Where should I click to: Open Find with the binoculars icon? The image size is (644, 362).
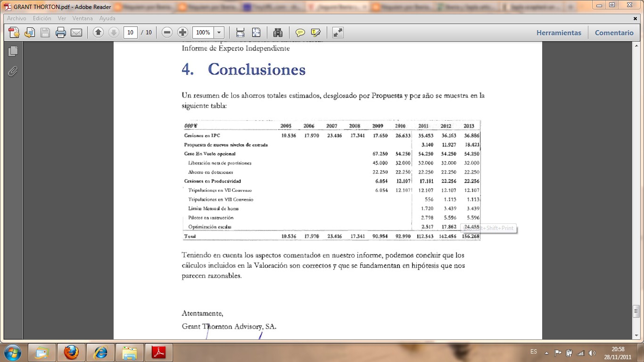pos(278,33)
